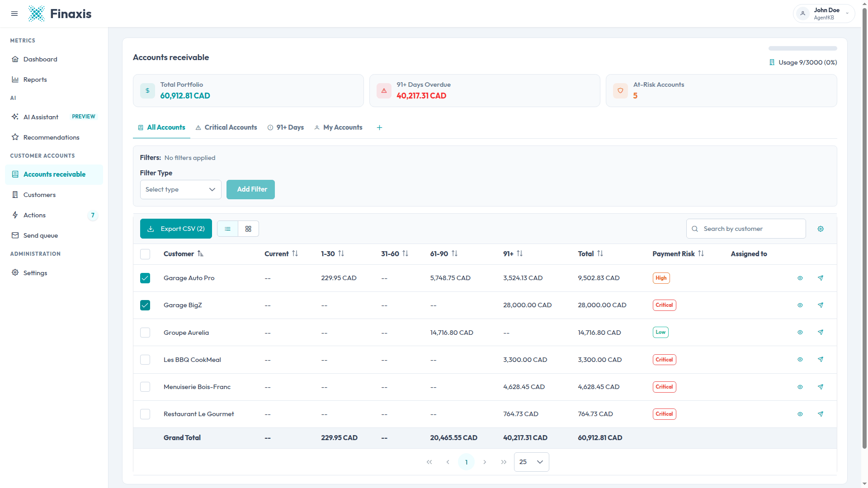This screenshot has width=868, height=488.
Task: Open table settings gear icon
Action: (821, 229)
